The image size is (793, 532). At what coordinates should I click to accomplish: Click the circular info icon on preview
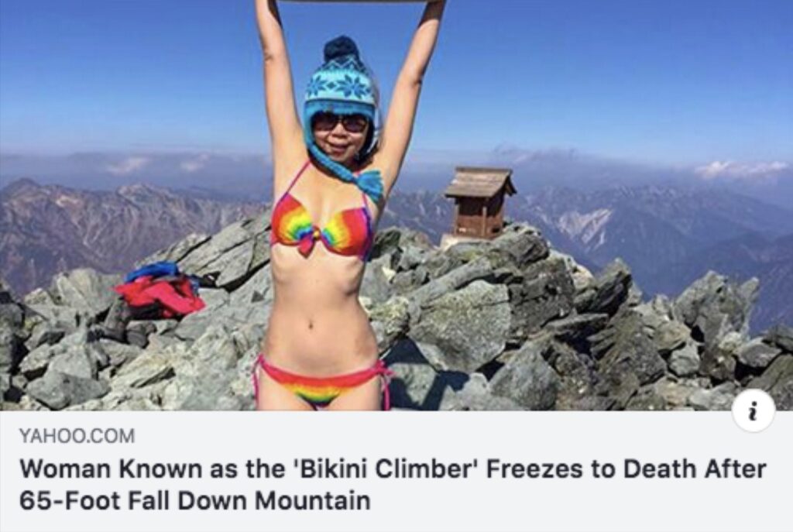coord(754,412)
